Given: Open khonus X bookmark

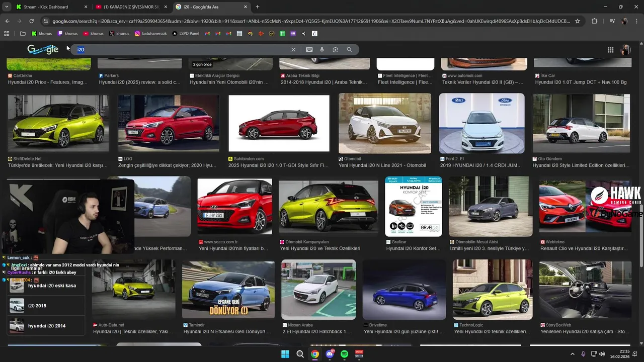Looking at the screenshot, I should [x=119, y=34].
